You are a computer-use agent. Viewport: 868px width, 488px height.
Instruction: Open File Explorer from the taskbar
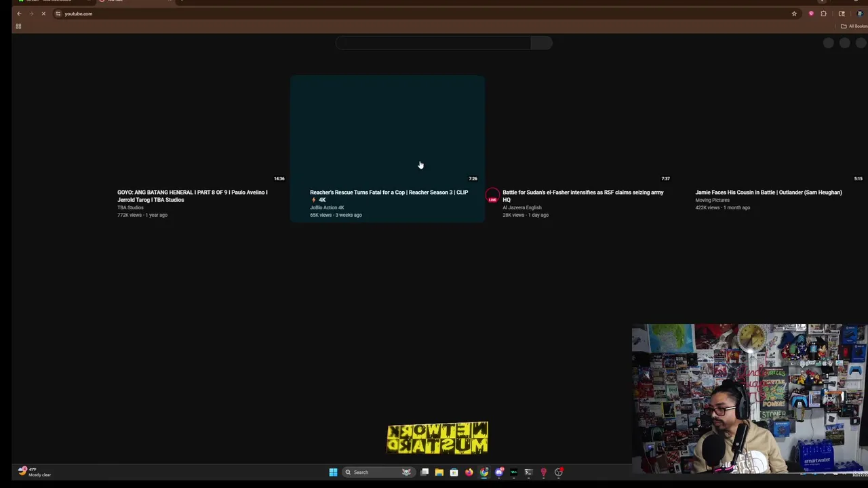pos(439,472)
